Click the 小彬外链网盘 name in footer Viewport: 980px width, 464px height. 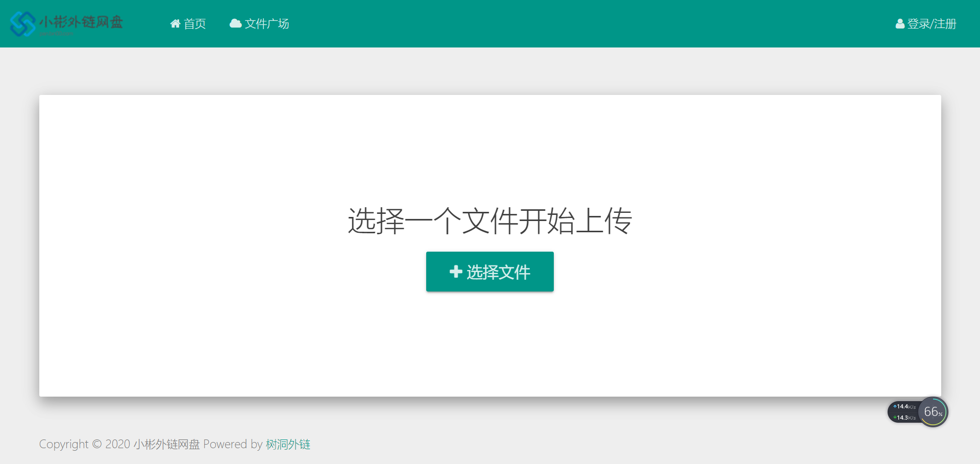166,445
